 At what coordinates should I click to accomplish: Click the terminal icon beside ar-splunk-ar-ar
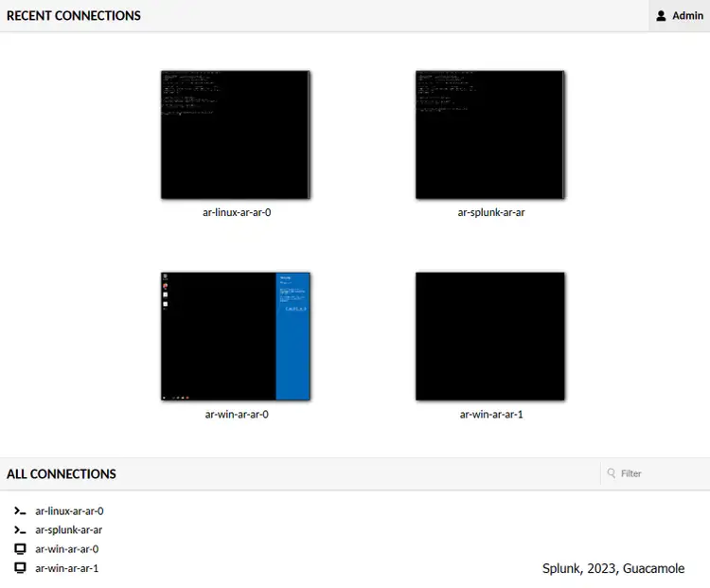[x=19, y=530]
